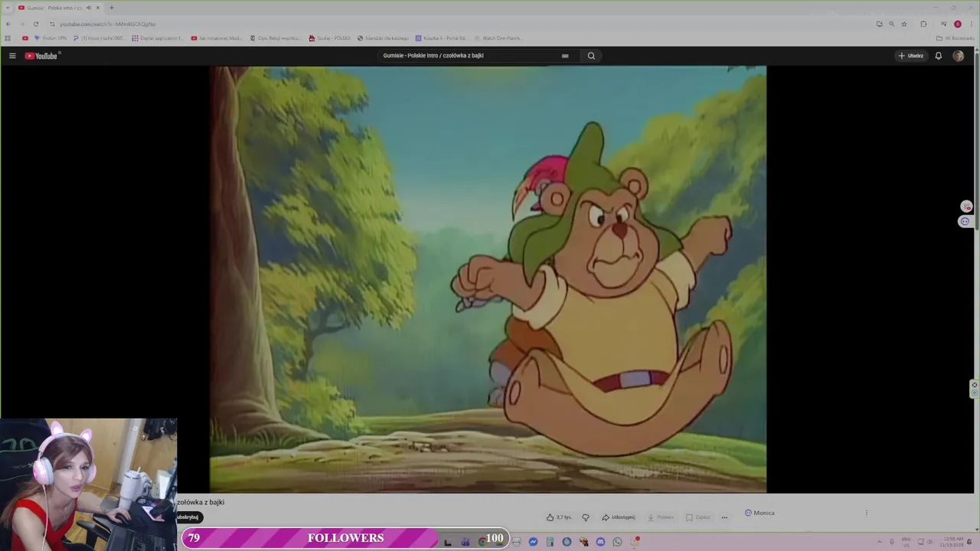Click the Subskrybuj subscribe button

tap(188, 517)
